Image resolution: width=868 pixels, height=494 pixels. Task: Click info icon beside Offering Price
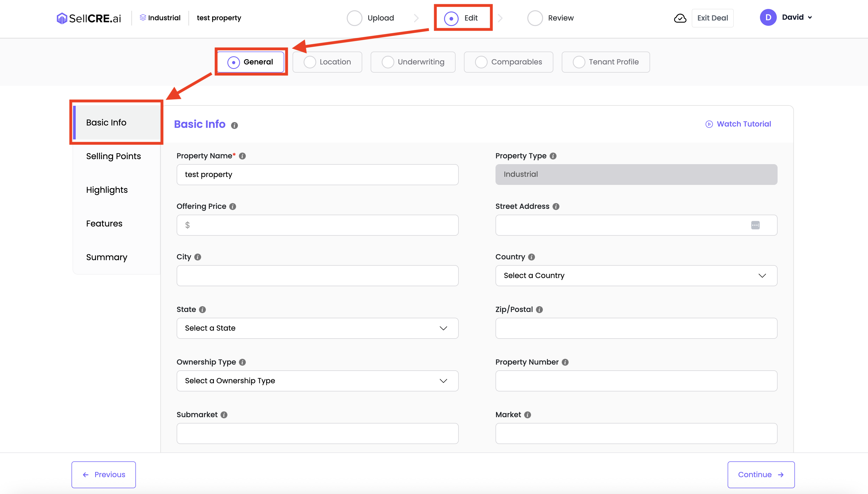pyautogui.click(x=233, y=206)
